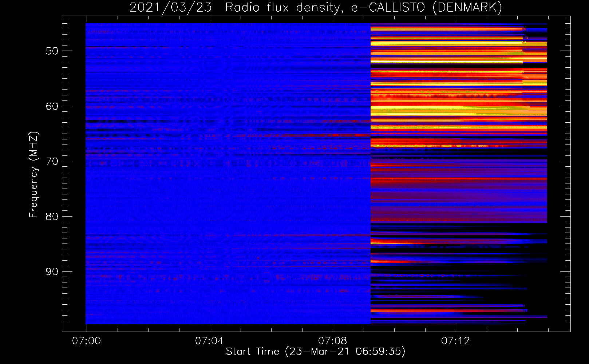Click the 07:04 time tick label
The width and height of the screenshot is (589, 364).
click(209, 341)
